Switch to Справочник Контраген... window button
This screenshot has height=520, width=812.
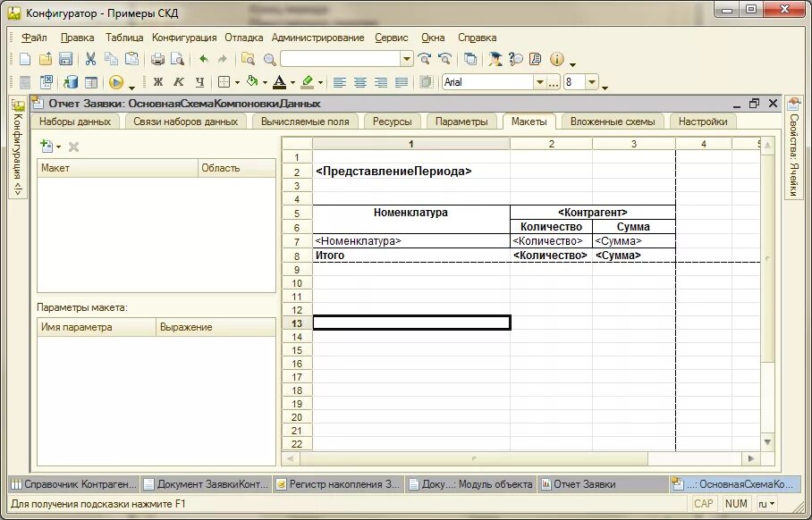point(74,485)
